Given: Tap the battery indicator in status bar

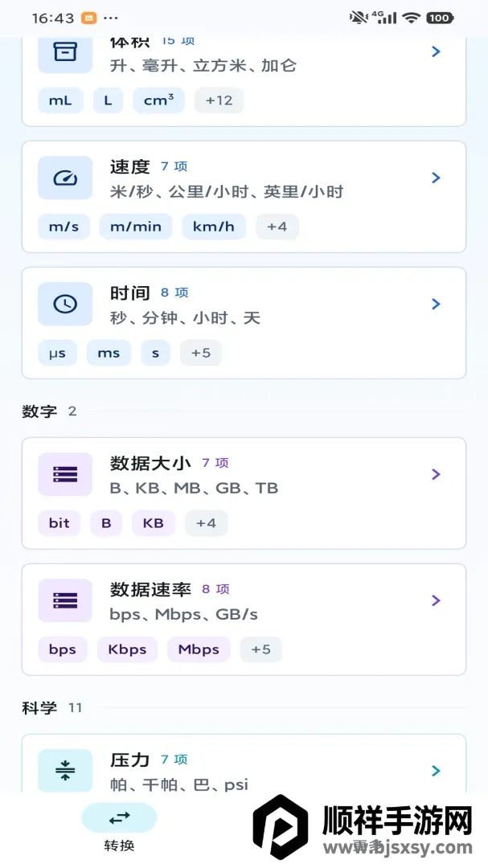Looking at the screenshot, I should [x=439, y=18].
